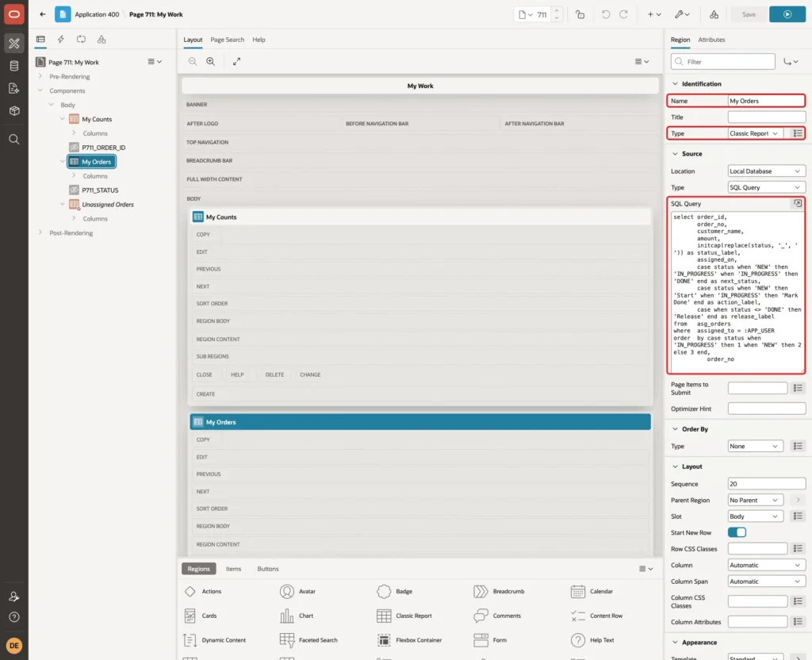Run the page with play button
Viewport: 812px width, 660px height.
click(787, 14)
